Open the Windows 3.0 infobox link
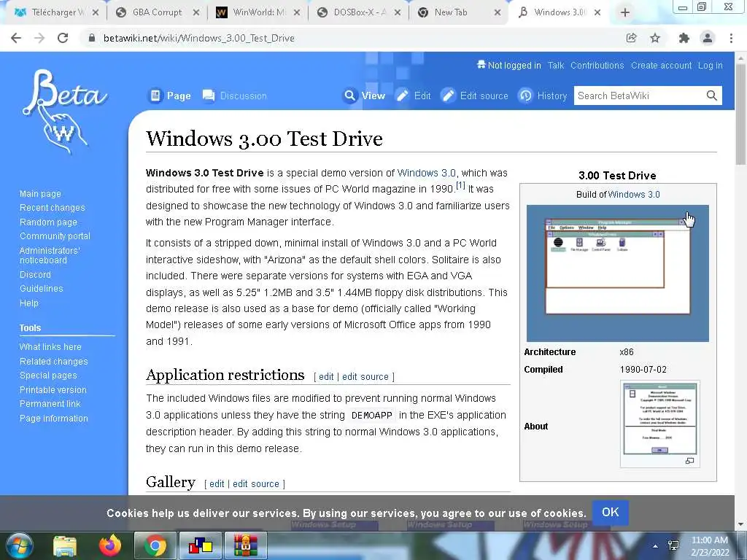 pos(634,194)
